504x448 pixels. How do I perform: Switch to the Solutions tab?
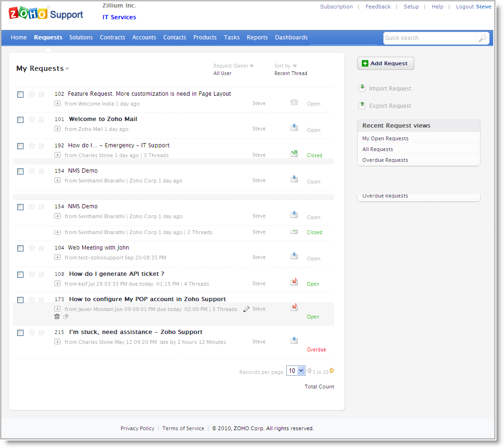click(x=81, y=38)
